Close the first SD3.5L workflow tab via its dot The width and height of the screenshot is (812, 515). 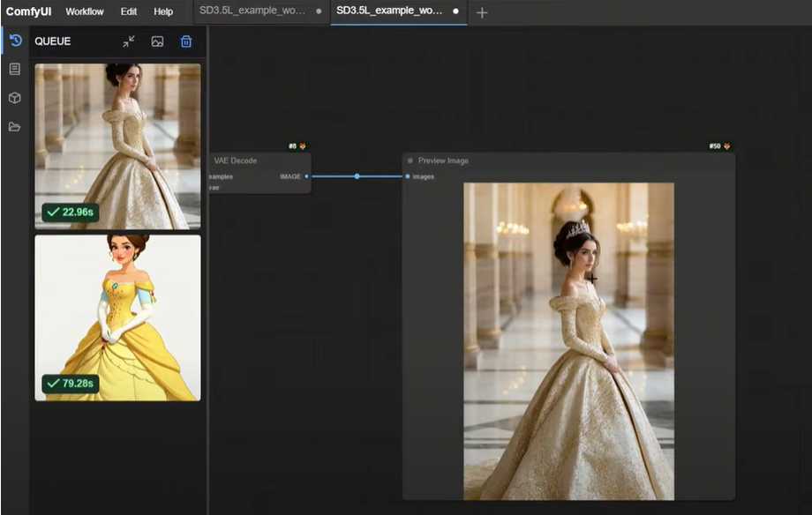tap(319, 11)
